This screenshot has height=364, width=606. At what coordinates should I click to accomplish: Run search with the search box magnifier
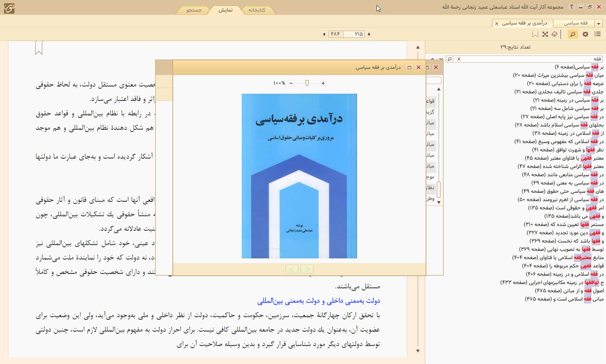click(449, 59)
